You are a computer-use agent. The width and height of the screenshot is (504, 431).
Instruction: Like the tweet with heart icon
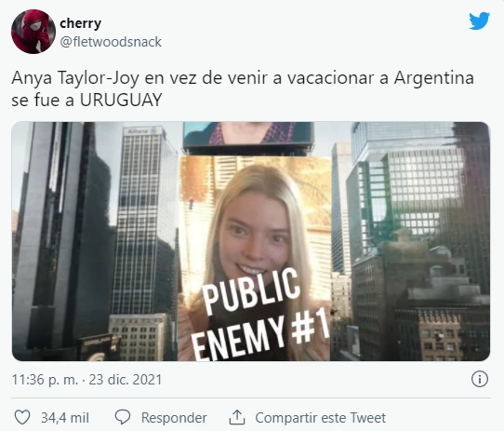[22, 417]
